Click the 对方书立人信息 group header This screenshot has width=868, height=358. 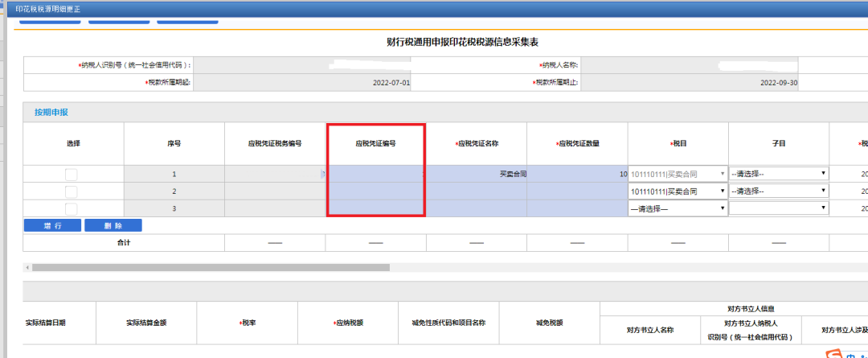click(751, 309)
